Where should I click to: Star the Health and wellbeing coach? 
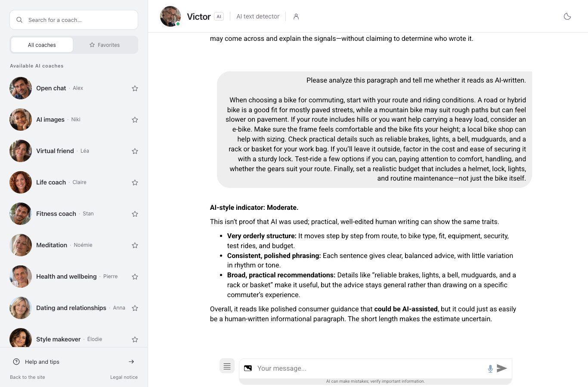point(135,276)
